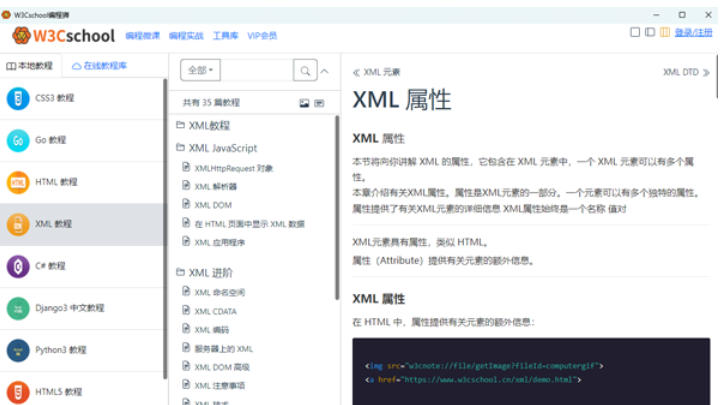Screen dimensions: 720x405
Task: Switch to list view icon
Action: (x=319, y=103)
